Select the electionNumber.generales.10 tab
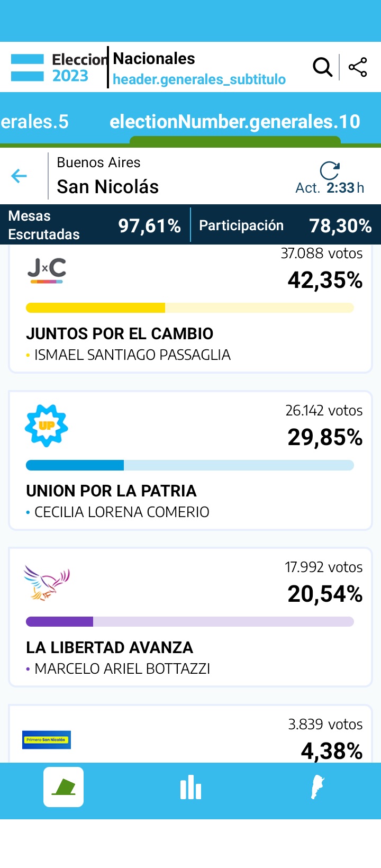The width and height of the screenshot is (381, 868). (x=235, y=122)
